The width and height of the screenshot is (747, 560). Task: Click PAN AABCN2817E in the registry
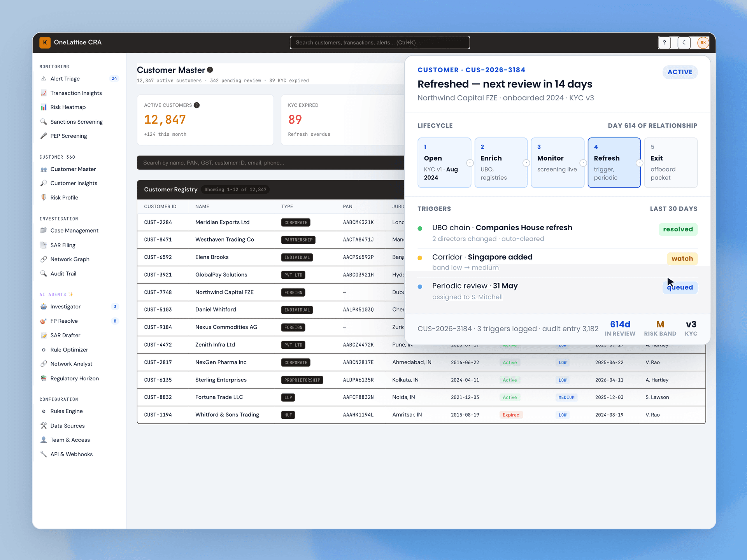coord(358,362)
